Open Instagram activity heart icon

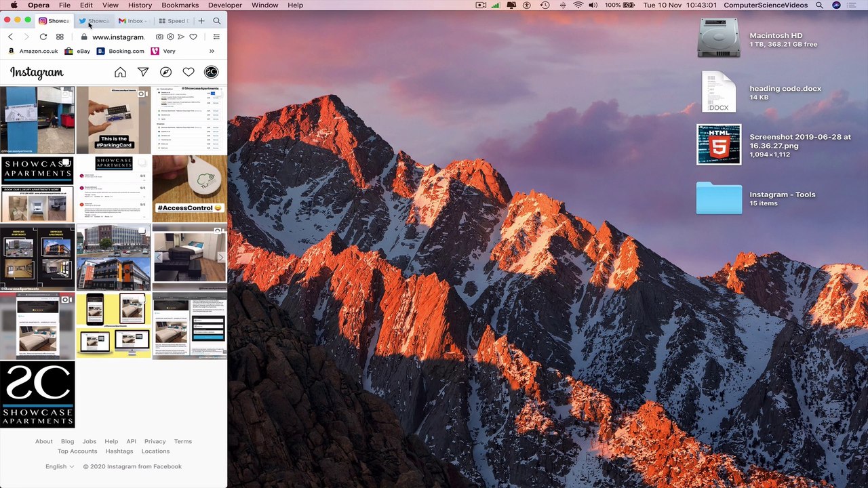189,72
